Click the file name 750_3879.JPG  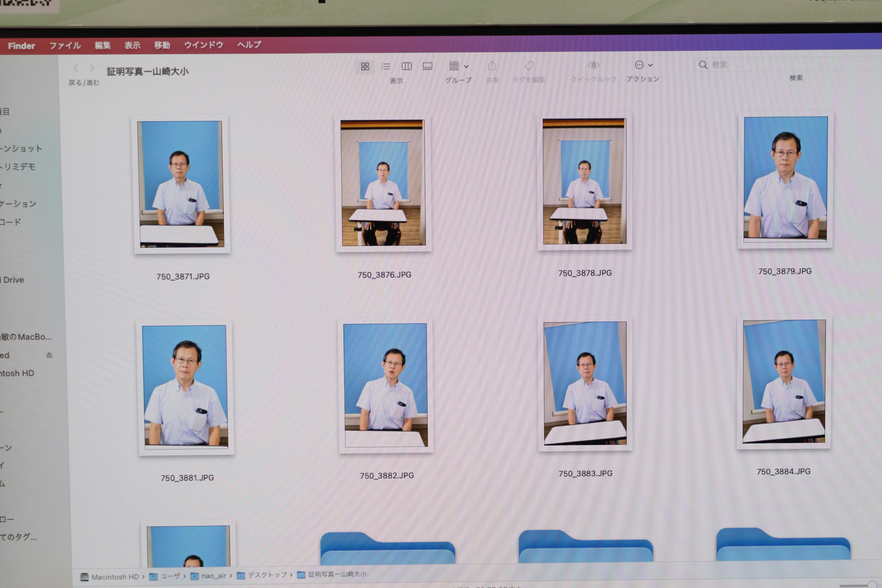coord(785,271)
